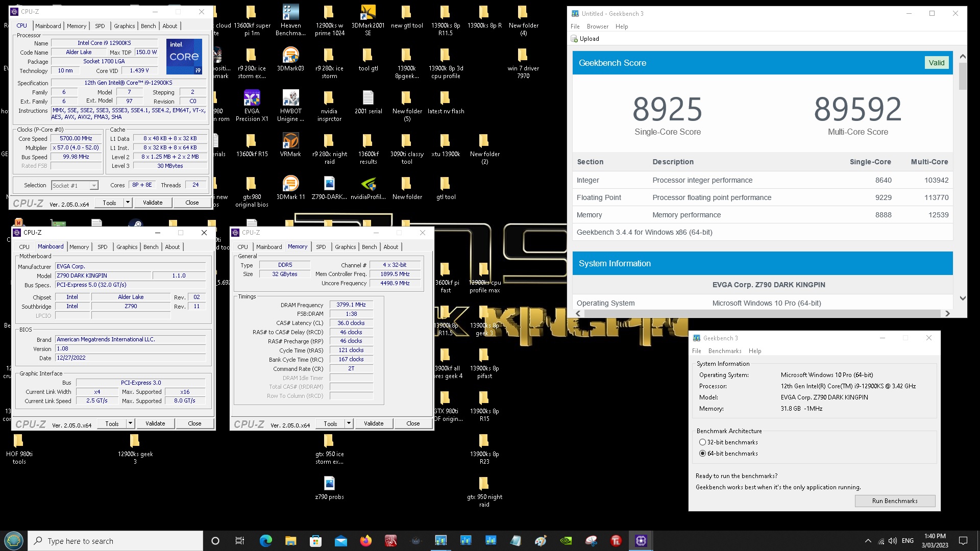
Task: Open the xtu 13900k folder
Action: tap(446, 145)
